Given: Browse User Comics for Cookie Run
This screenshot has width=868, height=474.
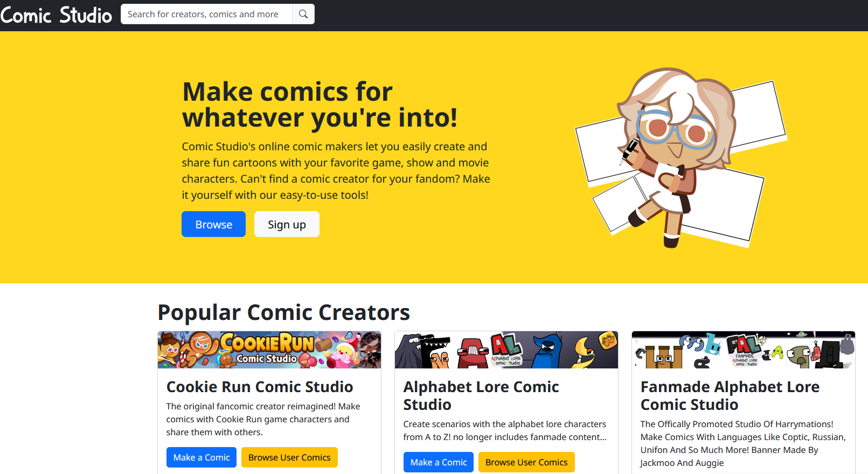Looking at the screenshot, I should point(289,457).
